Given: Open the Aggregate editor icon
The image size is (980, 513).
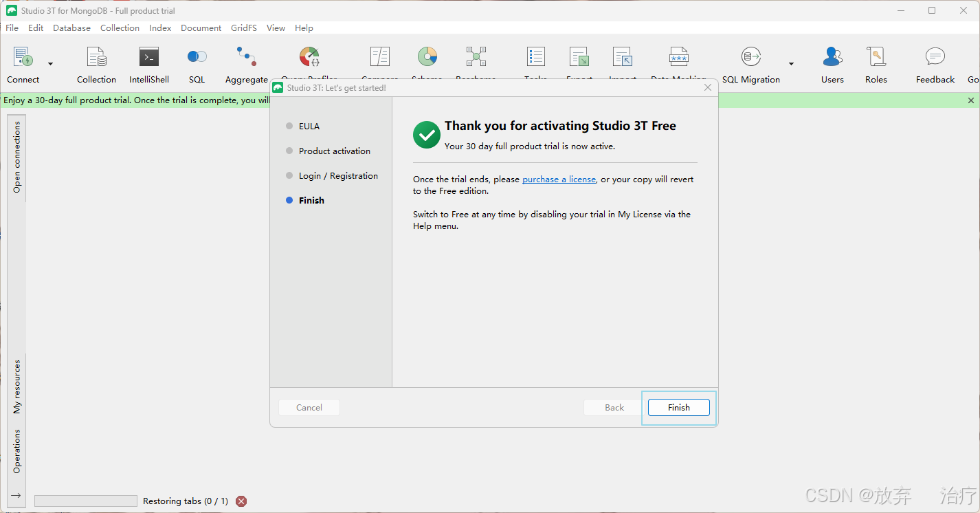Looking at the screenshot, I should [246, 58].
